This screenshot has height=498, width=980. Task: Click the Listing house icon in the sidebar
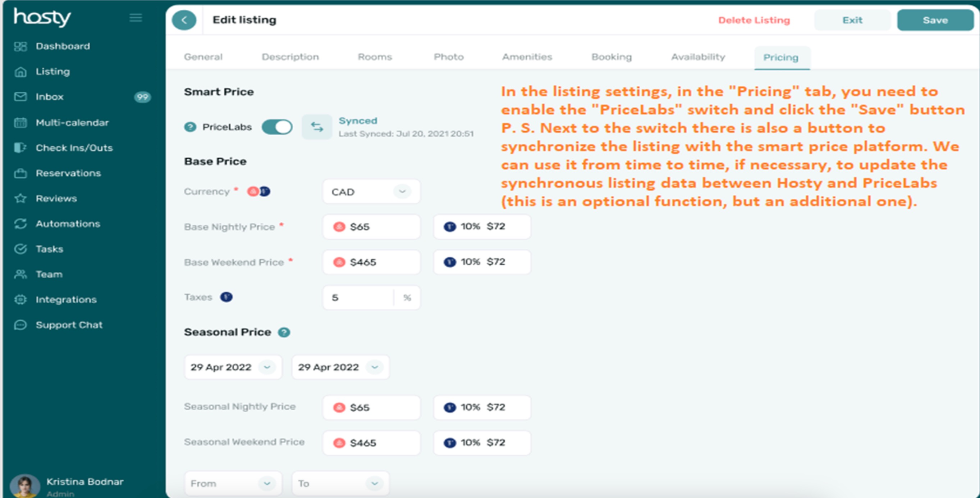pos(20,72)
